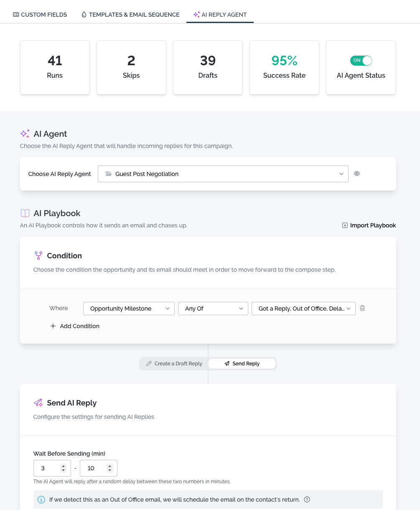Open the Any Of operator dropdown
Image resolution: width=420 pixels, height=510 pixels.
[x=213, y=309]
